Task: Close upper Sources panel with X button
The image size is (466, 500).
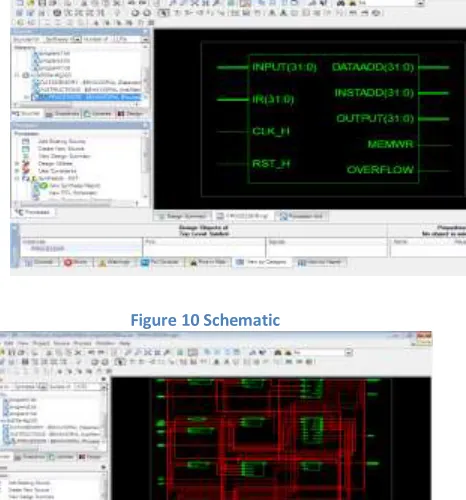Action: 145,31
